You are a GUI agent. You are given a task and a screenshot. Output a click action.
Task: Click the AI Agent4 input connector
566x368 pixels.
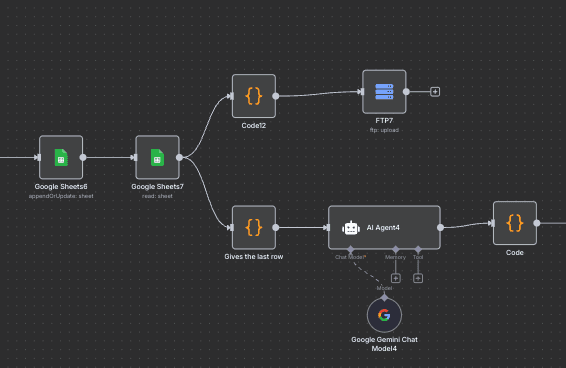[x=327, y=228]
